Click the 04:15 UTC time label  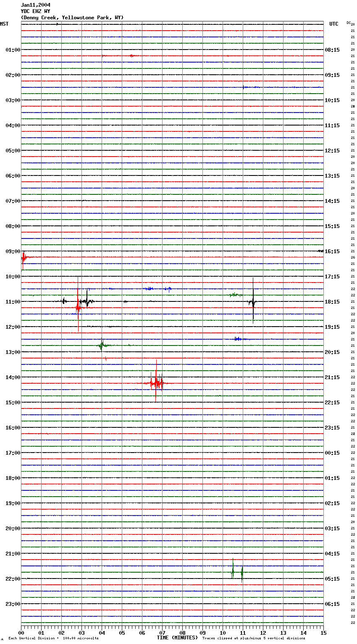tap(332, 554)
